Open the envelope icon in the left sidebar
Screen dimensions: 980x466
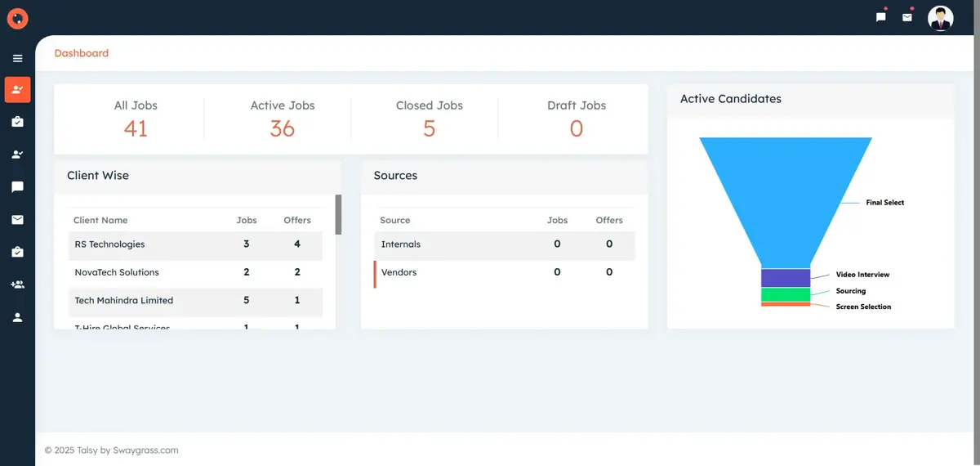tap(17, 220)
